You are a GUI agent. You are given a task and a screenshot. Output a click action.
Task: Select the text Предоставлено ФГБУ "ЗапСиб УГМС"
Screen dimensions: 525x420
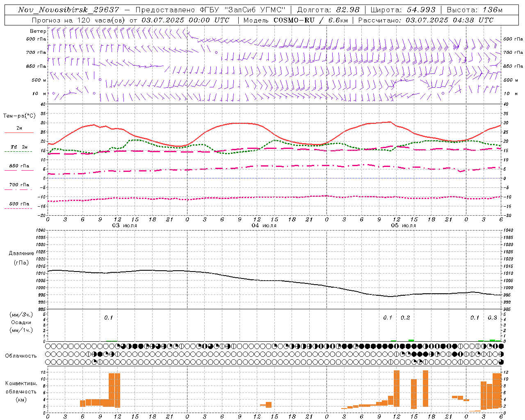coord(210,10)
